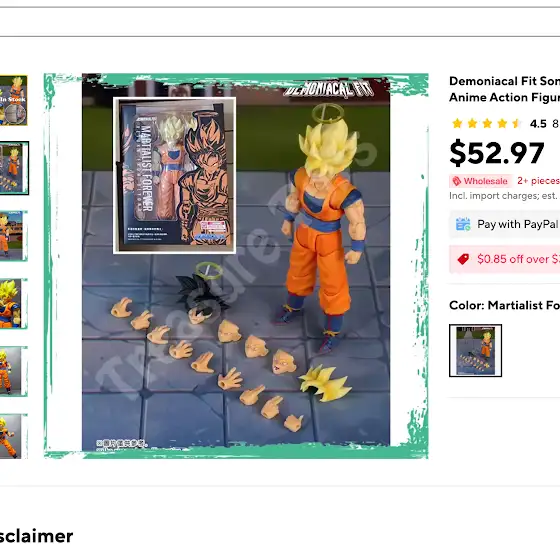Open the Pay with PayPal option

pos(504,224)
